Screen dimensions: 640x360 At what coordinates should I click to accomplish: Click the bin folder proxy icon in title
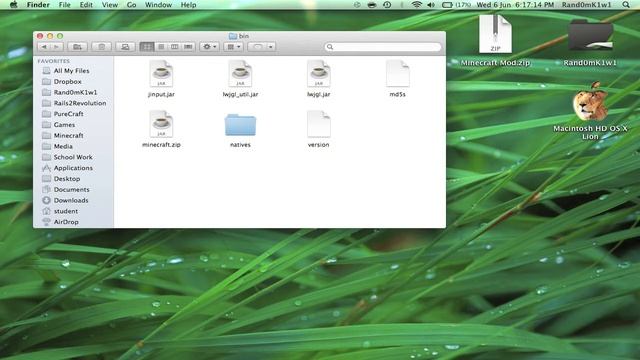click(233, 36)
